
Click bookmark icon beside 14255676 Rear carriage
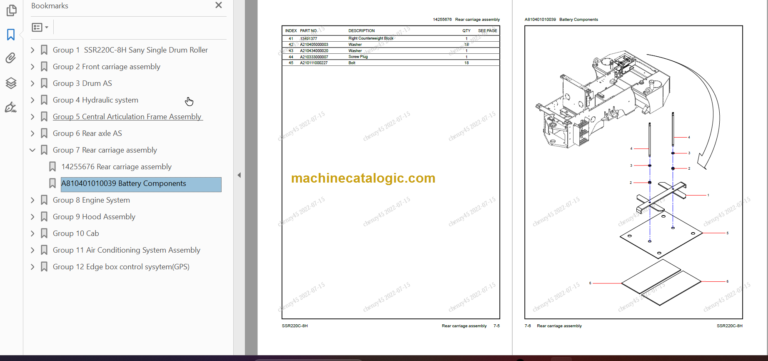(x=52, y=167)
